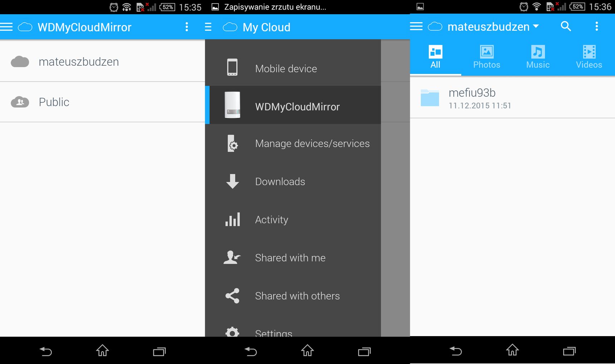
Task: Tap the share icon for Shared with others
Action: pos(232,296)
